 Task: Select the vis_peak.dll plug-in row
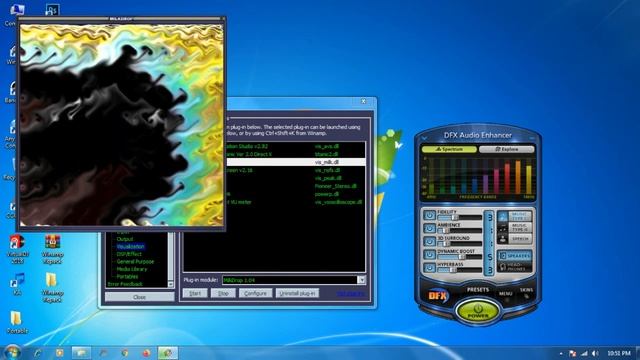click(296, 178)
